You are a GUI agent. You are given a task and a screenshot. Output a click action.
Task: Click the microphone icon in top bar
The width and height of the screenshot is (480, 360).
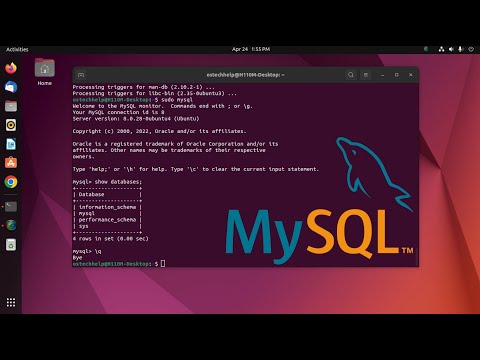click(461, 49)
